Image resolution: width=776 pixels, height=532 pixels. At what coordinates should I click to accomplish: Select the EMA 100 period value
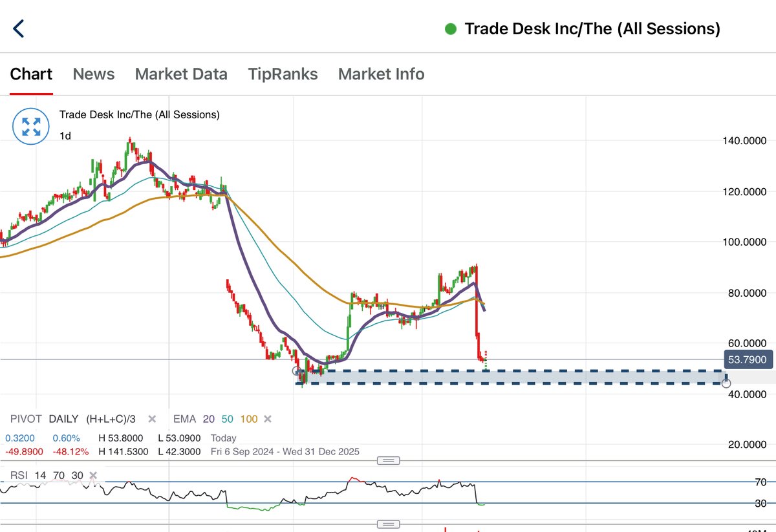pos(248,419)
